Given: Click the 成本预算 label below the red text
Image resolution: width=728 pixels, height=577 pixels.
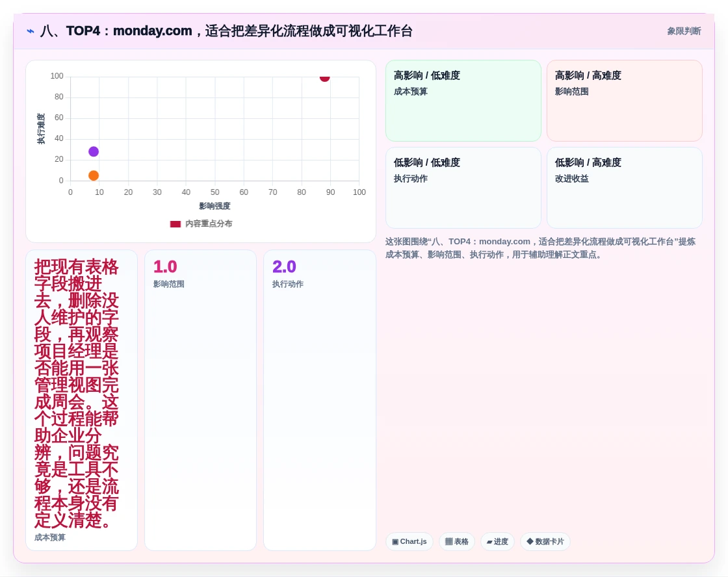Looking at the screenshot, I should [49, 537].
